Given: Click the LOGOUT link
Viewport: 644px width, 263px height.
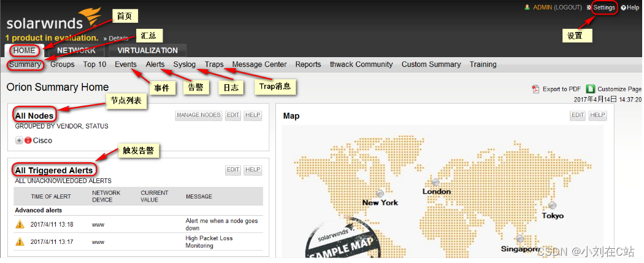Looking at the screenshot, I should (567, 7).
